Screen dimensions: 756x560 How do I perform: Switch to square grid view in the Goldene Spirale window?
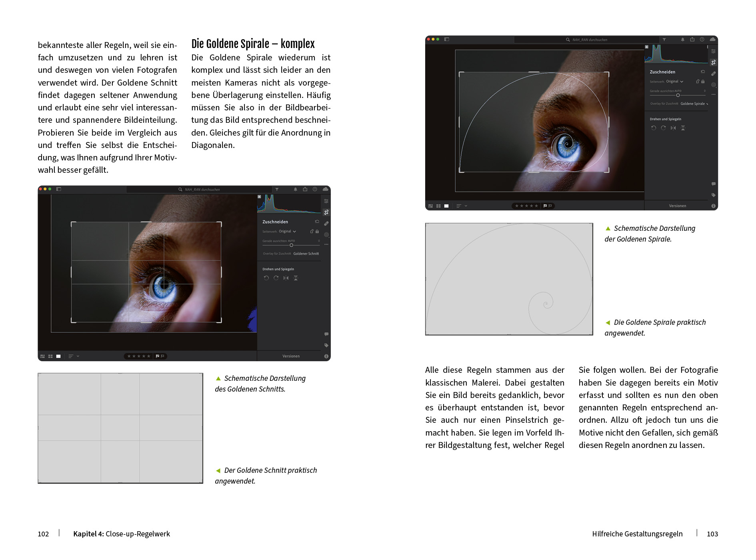tap(438, 206)
